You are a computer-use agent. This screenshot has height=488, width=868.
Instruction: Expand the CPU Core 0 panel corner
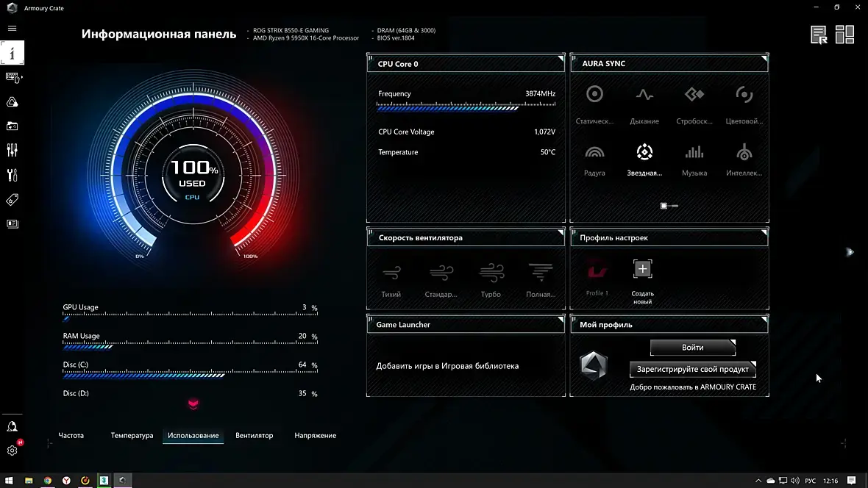[x=561, y=58]
